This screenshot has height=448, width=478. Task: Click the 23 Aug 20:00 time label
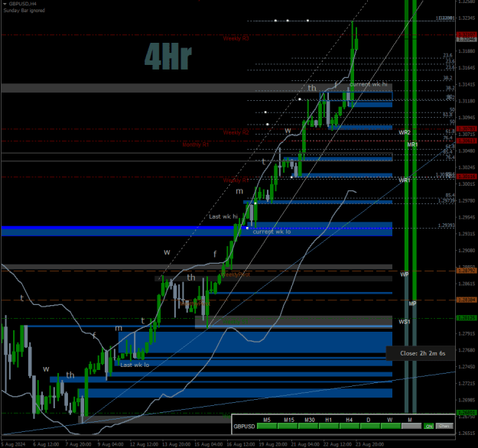pyautogui.click(x=369, y=444)
